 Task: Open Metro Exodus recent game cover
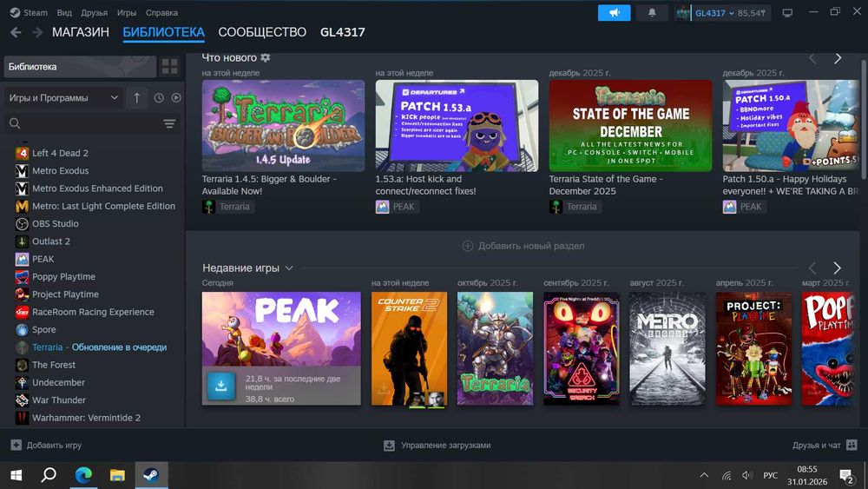[667, 348]
